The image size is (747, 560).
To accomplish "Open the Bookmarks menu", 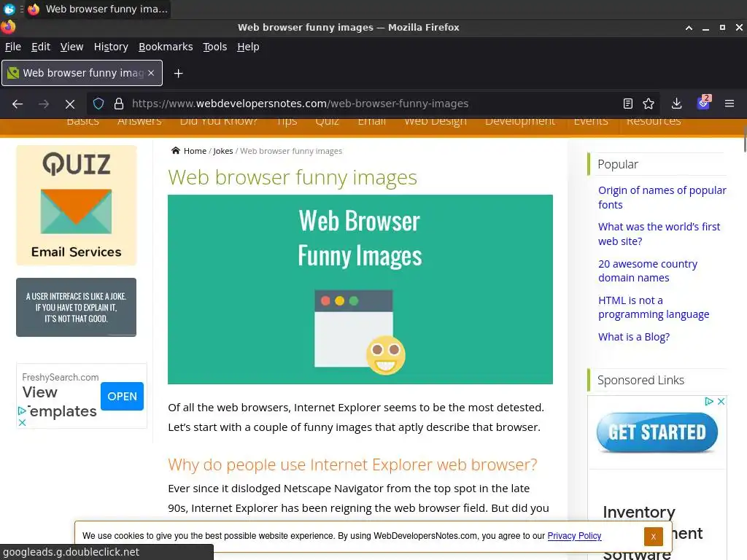I will tap(166, 47).
